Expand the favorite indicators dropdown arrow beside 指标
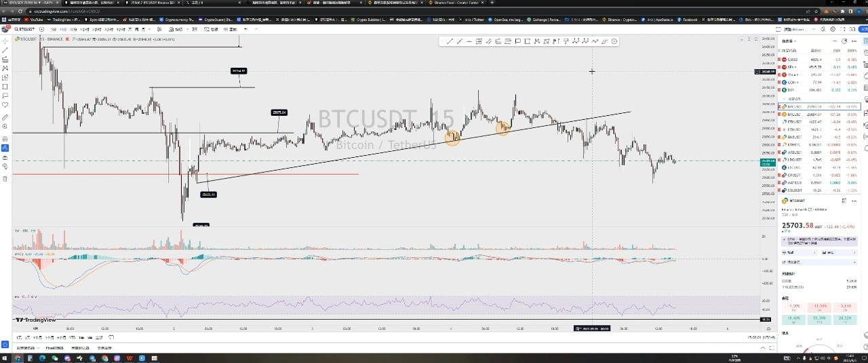 [x=188, y=29]
